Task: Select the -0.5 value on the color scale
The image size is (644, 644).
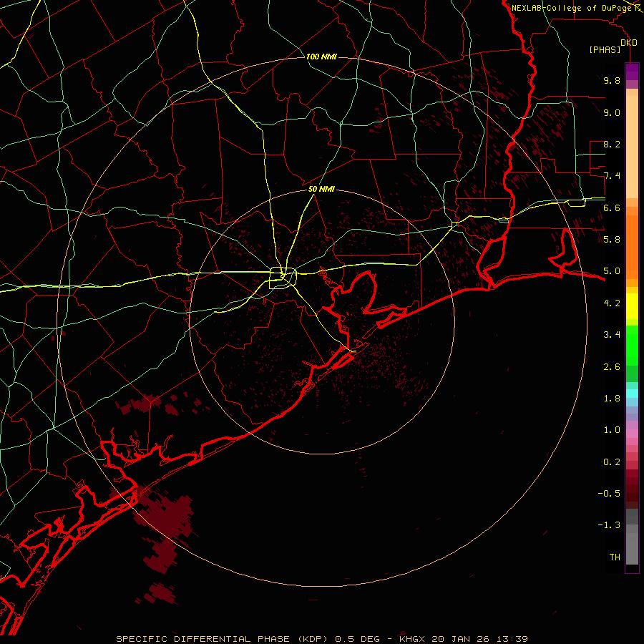Action: pos(609,494)
